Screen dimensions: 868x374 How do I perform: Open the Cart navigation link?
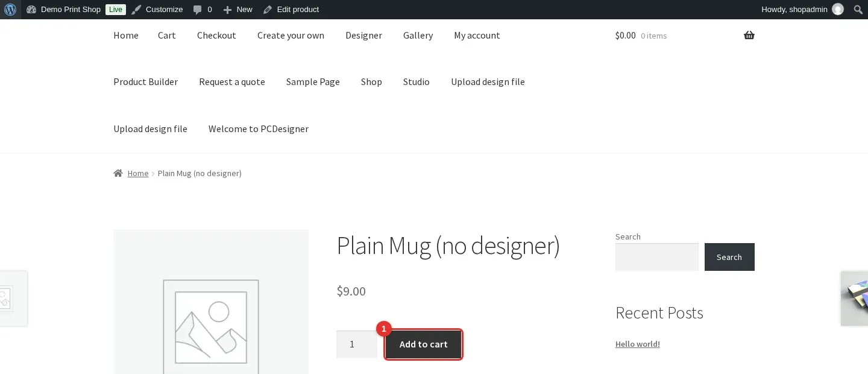tap(167, 35)
